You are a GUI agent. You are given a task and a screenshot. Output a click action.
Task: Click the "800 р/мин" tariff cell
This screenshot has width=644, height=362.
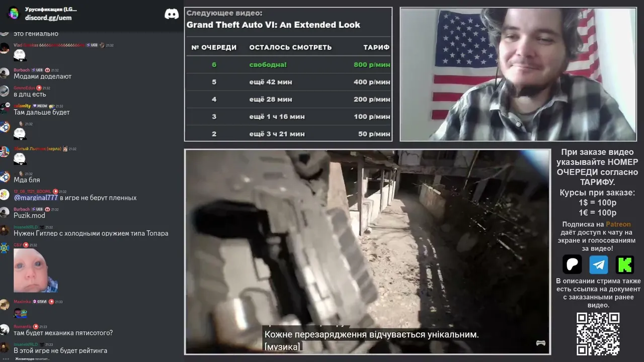pyautogui.click(x=372, y=64)
